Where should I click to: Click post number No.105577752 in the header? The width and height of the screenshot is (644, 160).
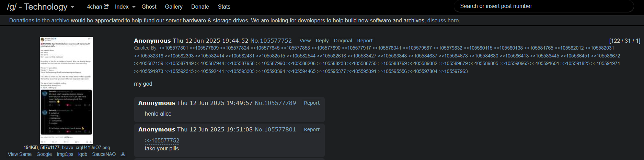click(271, 41)
